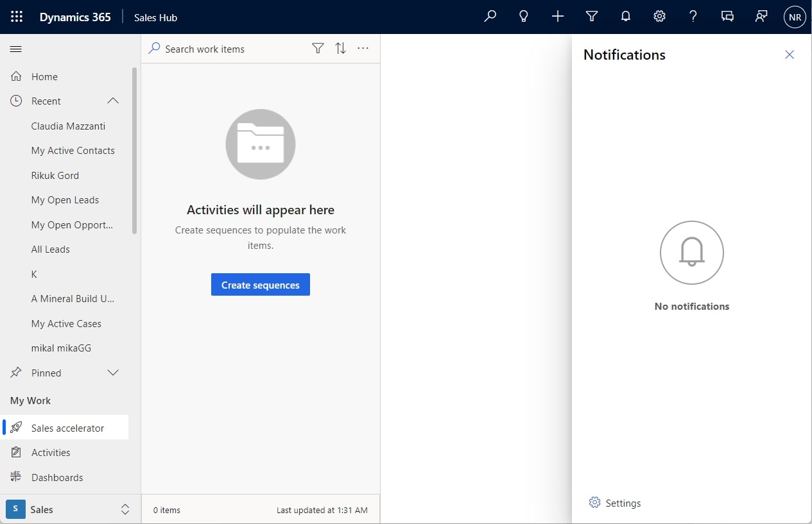812x524 pixels.
Task: Sort work items using arrows icon
Action: point(341,49)
